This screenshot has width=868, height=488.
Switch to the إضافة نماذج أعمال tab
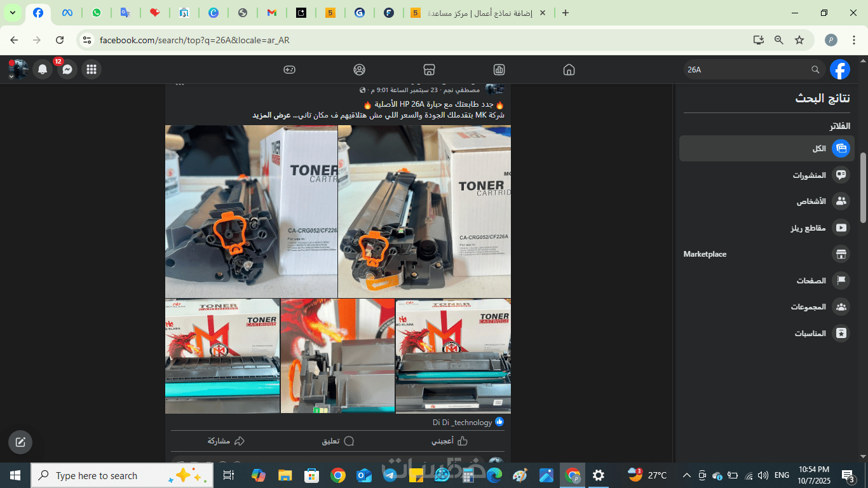pyautogui.click(x=479, y=13)
